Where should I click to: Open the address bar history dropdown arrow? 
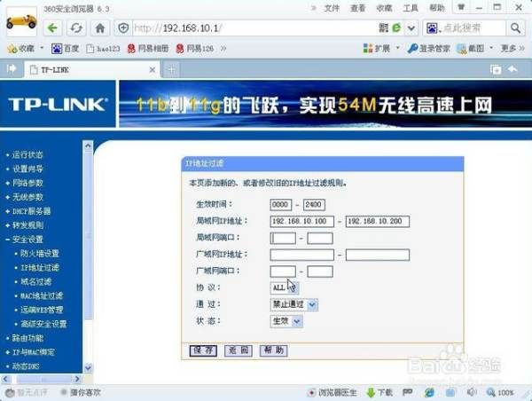tap(411, 28)
